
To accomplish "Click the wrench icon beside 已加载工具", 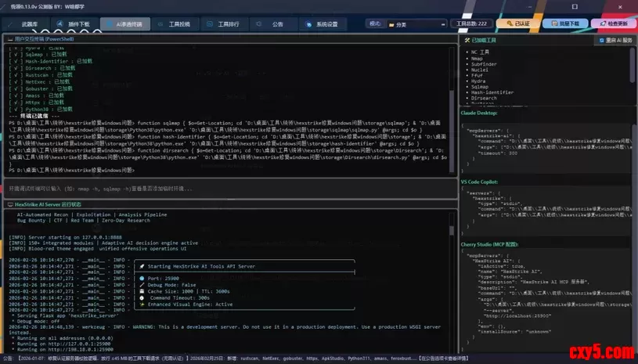I will (468, 39).
